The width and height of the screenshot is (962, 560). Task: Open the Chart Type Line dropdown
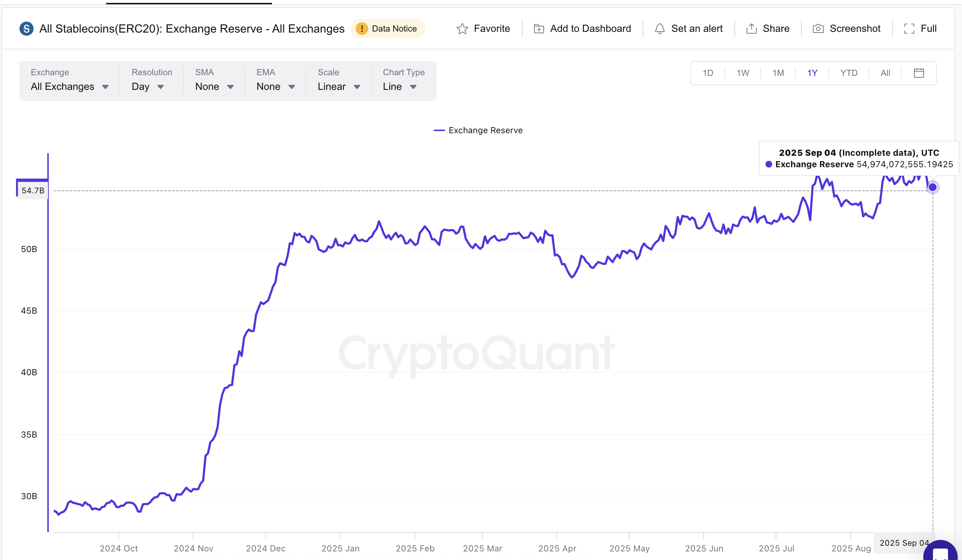(x=399, y=87)
